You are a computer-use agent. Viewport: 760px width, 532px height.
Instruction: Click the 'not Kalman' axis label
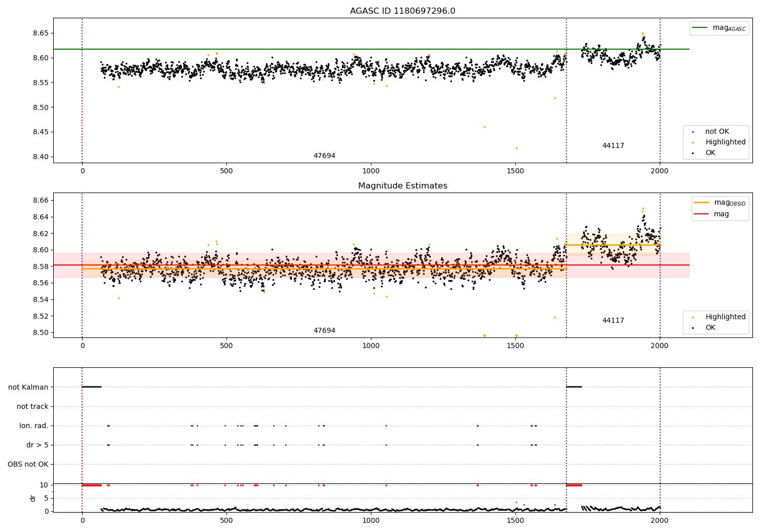tap(28, 387)
